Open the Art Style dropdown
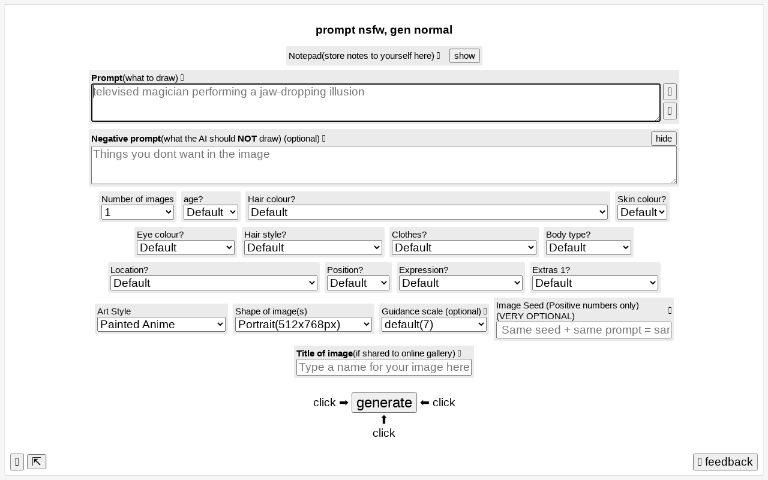Viewport: 768px width, 480px height. click(162, 324)
